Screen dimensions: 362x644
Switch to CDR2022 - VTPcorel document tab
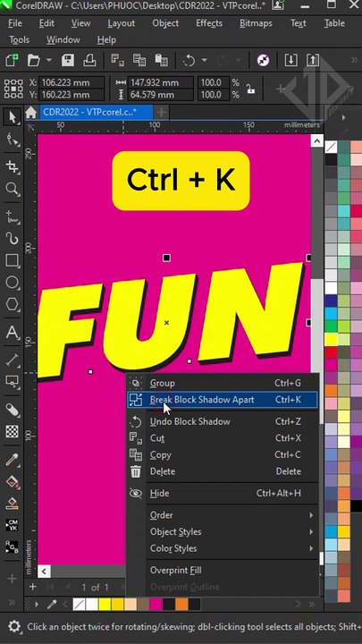(96, 112)
